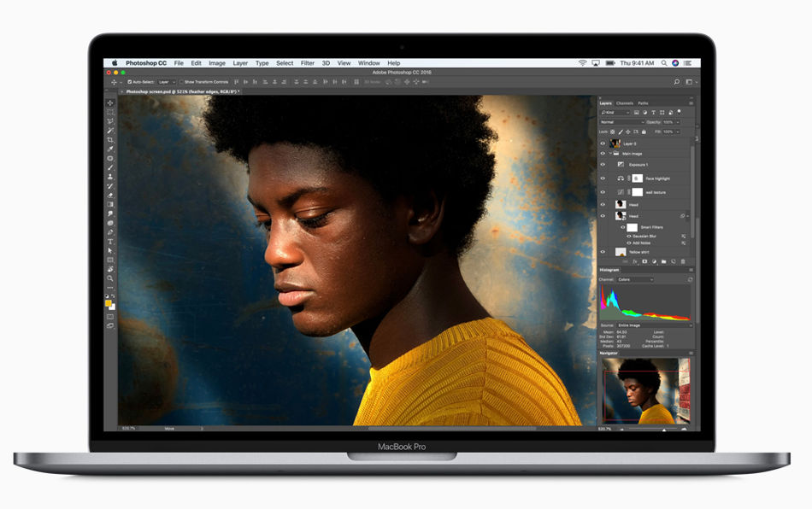Click the Lock image pixels brush icon
Image resolution: width=812 pixels, height=509 pixels.
[x=621, y=132]
